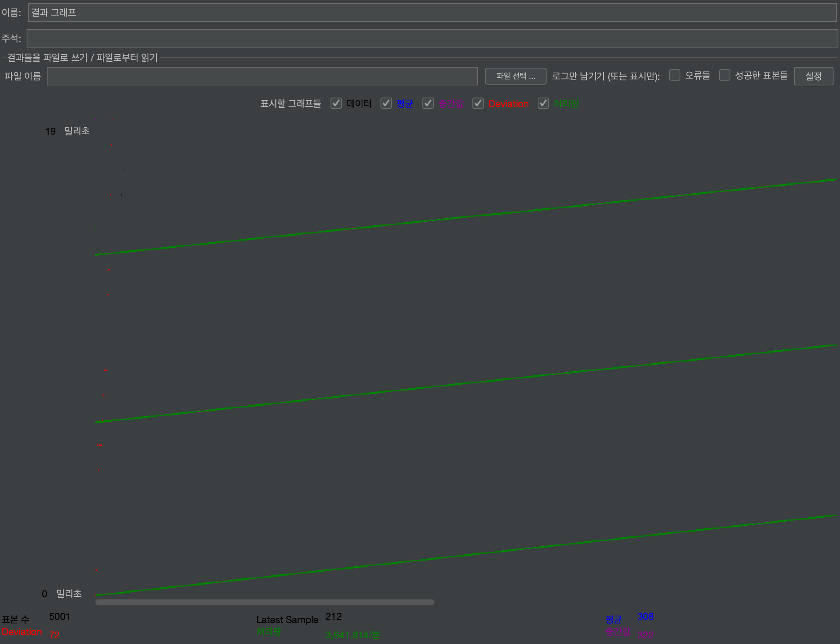Check the 성공한 표본들 checkbox
The image size is (840, 644).
(x=725, y=75)
